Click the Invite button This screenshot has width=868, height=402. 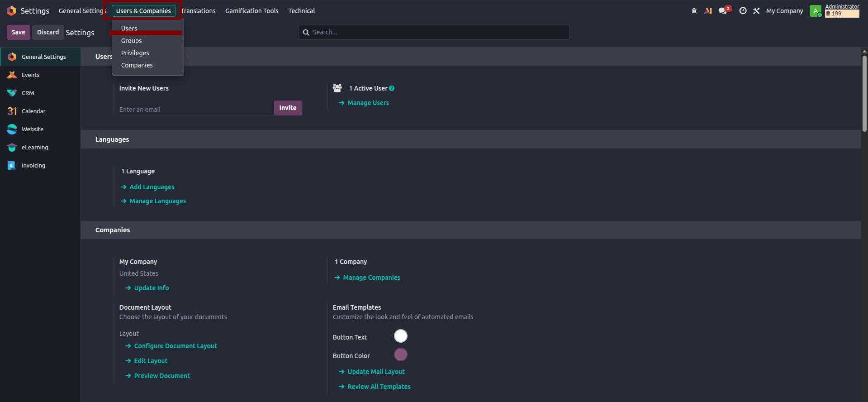(x=288, y=108)
